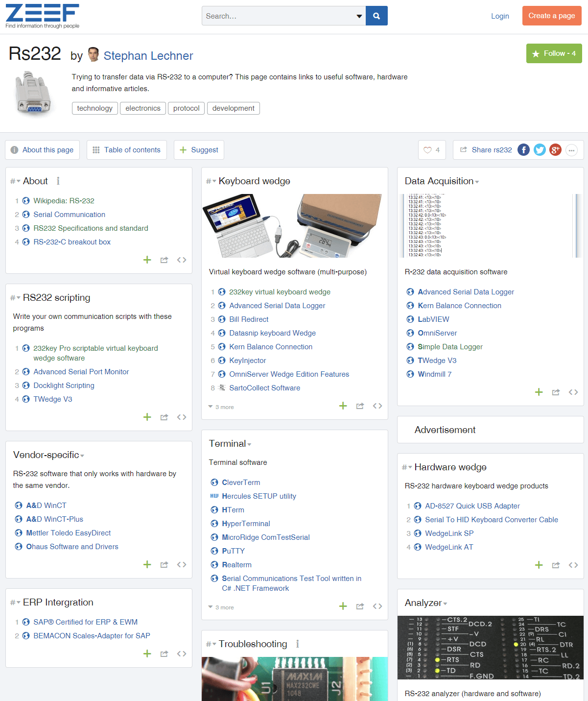The height and width of the screenshot is (701, 588).
Task: Open embed code for Data Acquisition block
Action: click(x=573, y=392)
